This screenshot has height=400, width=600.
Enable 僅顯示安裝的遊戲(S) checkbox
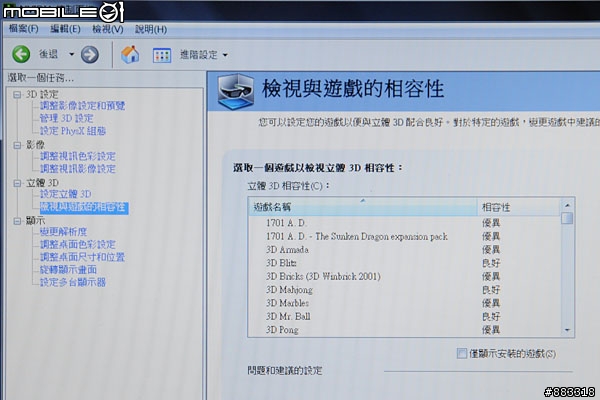click(462, 353)
